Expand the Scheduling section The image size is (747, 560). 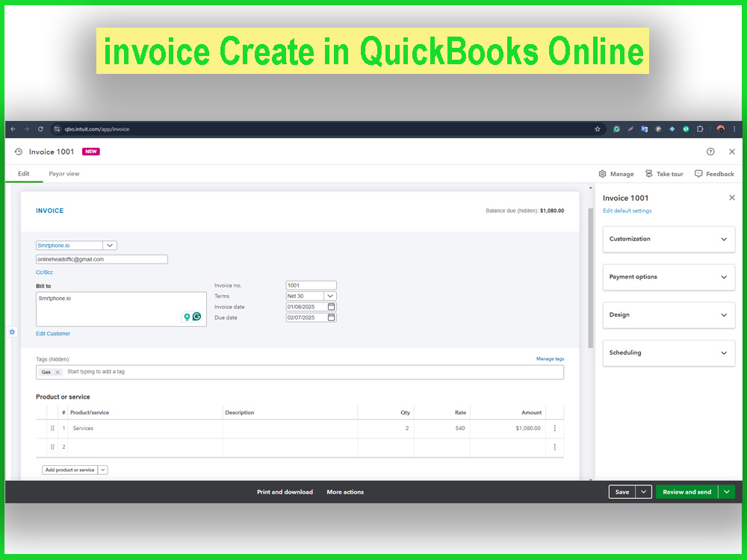click(669, 353)
